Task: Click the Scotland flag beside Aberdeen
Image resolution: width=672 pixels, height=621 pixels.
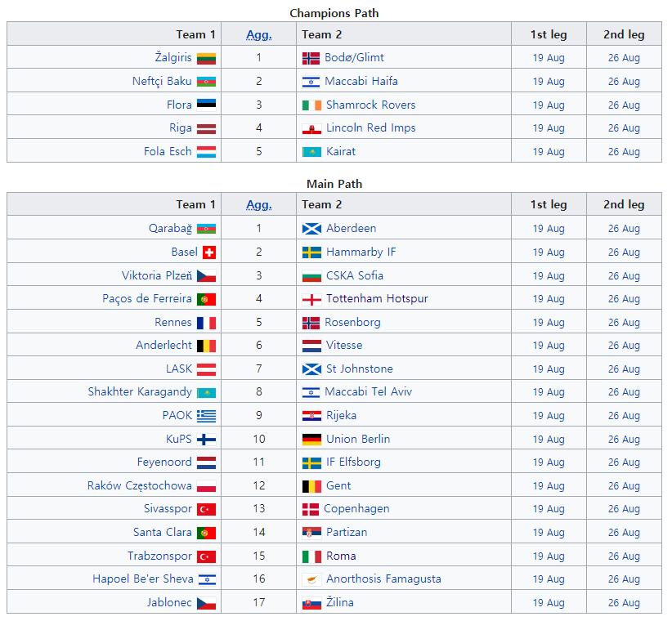Action: point(311,229)
